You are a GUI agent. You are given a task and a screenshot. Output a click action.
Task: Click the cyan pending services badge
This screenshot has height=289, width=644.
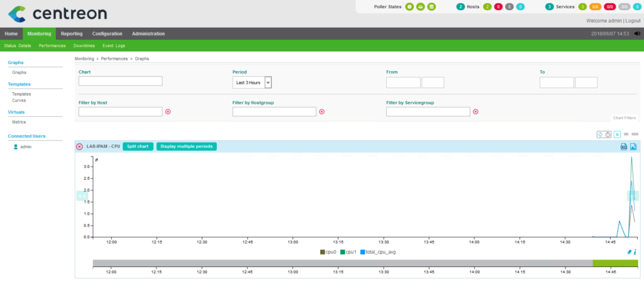click(x=637, y=6)
